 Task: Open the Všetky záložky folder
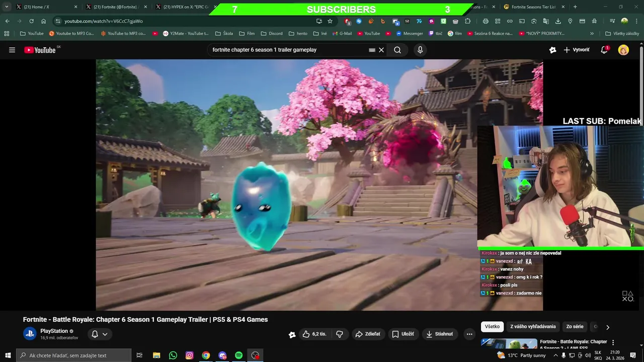coord(622,34)
